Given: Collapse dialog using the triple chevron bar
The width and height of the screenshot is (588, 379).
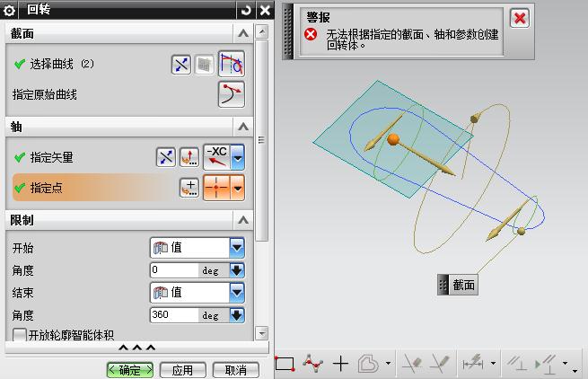Looking at the screenshot, I should (136, 348).
